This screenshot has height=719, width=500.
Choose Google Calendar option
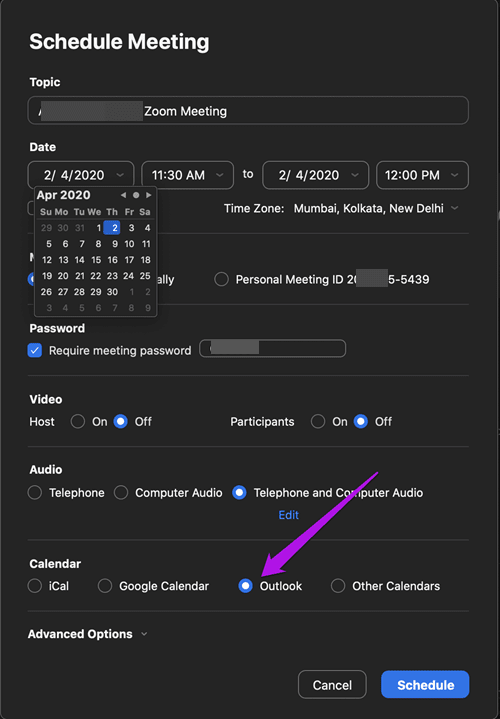[x=105, y=586]
